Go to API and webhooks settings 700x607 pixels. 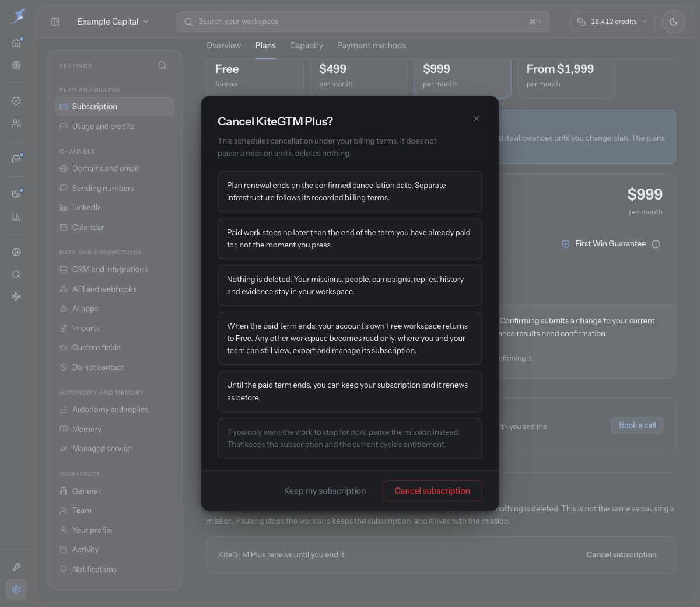115,289
